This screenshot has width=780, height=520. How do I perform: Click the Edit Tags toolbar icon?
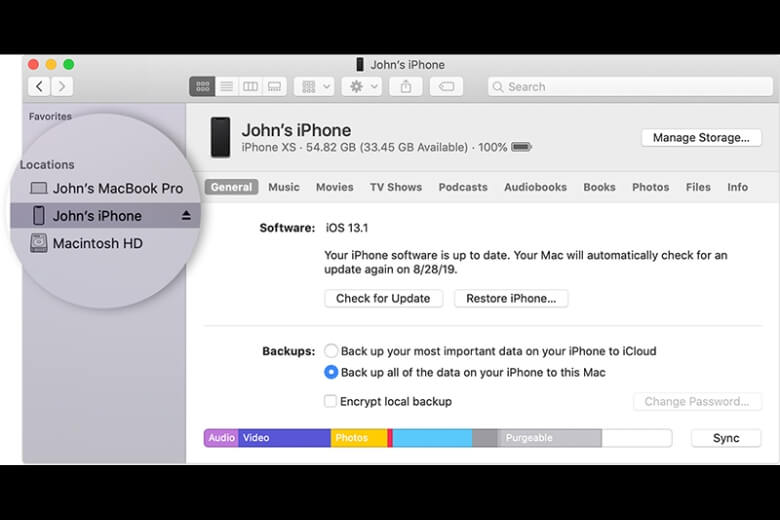(446, 87)
